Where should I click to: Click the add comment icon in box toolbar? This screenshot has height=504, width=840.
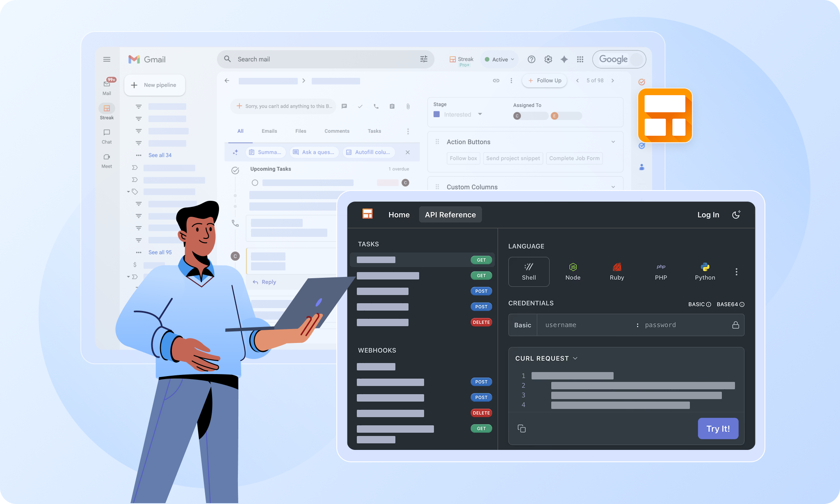coord(344,106)
